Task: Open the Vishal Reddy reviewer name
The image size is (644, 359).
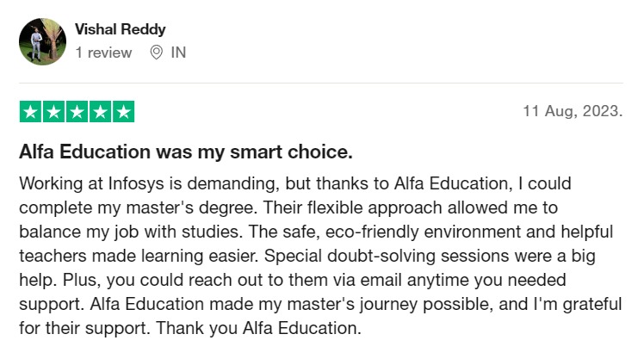Action: pyautogui.click(x=119, y=30)
